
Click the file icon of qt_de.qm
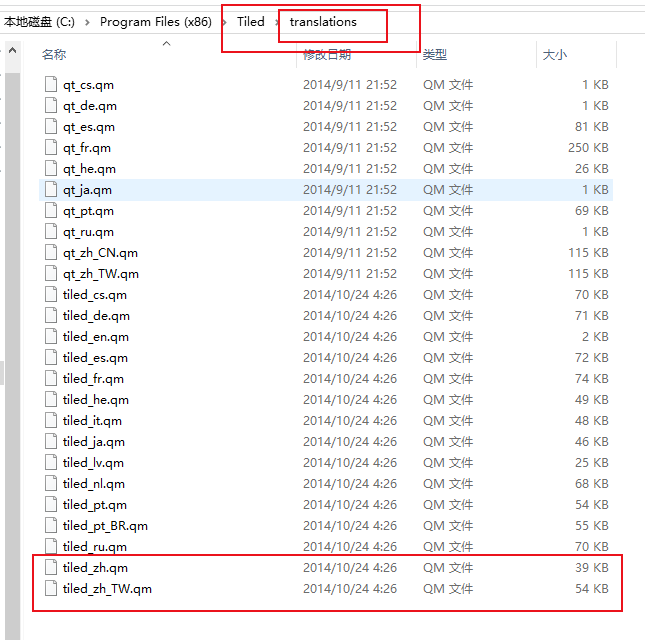51,105
